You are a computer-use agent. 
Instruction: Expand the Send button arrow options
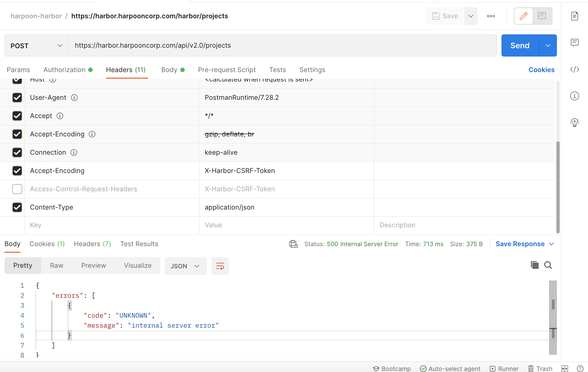(x=548, y=45)
